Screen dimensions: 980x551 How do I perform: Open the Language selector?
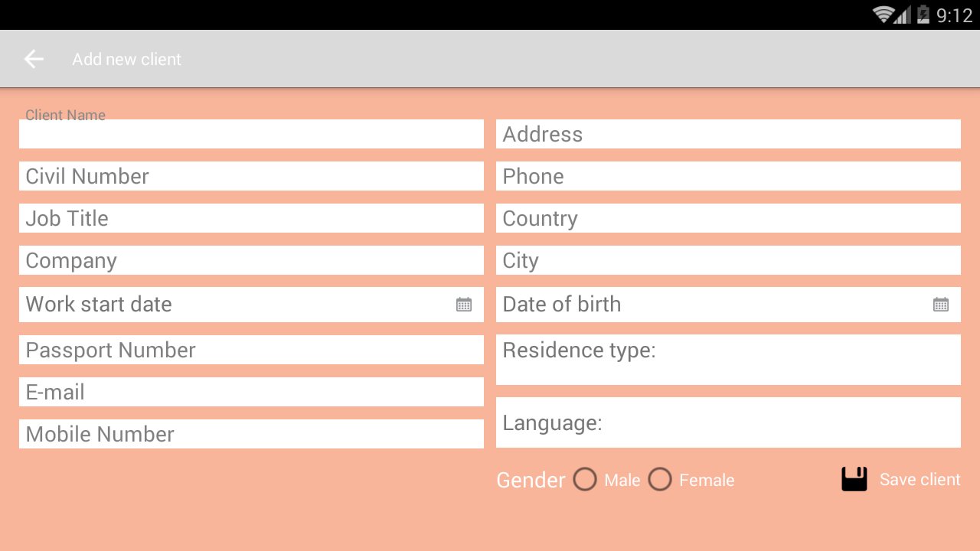[728, 422]
